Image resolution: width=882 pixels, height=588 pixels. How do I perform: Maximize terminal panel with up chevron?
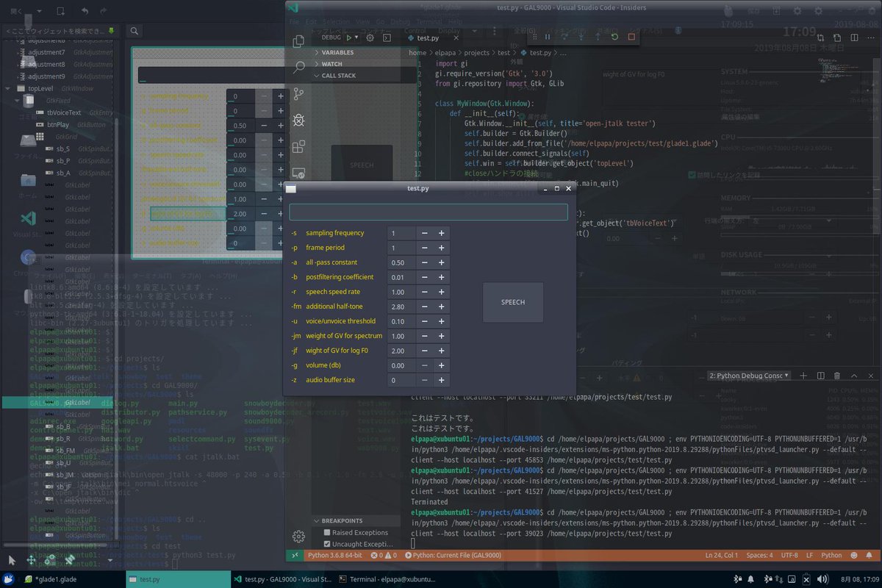(853, 376)
